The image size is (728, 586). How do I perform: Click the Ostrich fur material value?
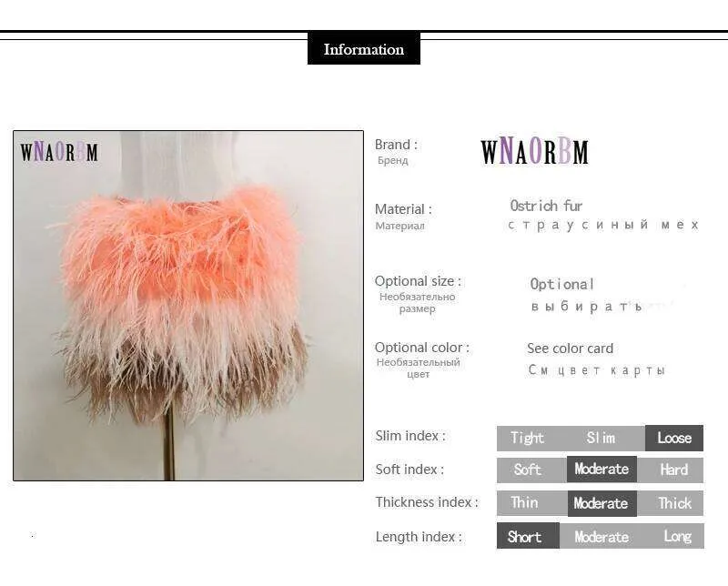pyautogui.click(x=546, y=206)
